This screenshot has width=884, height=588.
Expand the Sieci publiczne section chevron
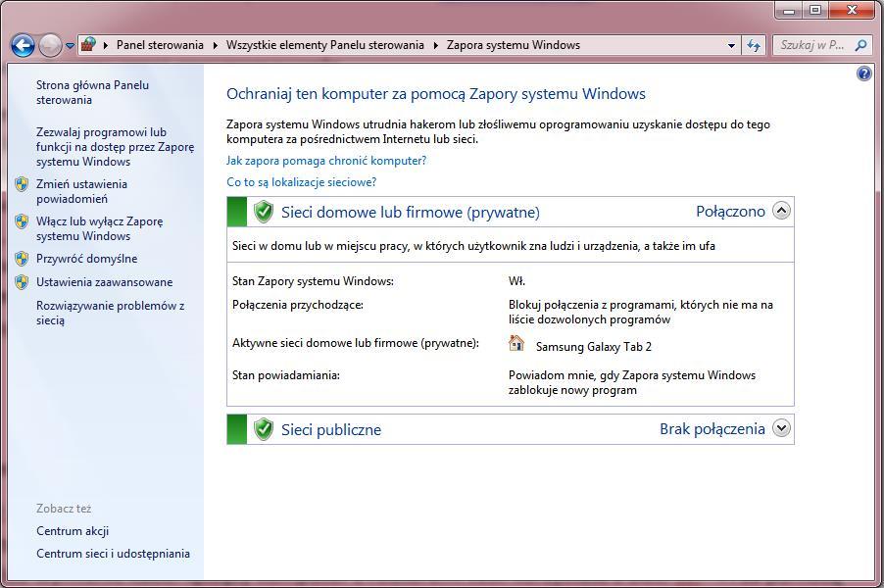coord(781,428)
